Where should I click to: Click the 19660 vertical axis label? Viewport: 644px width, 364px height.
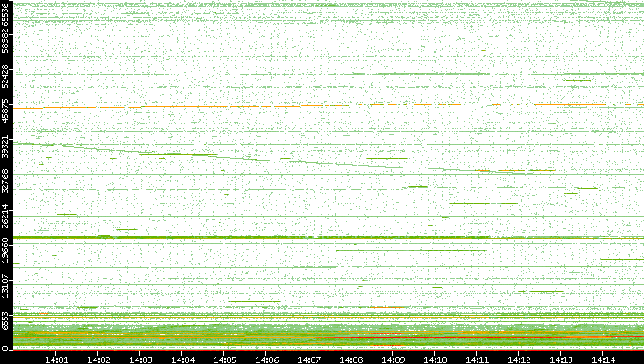[x=6, y=251]
